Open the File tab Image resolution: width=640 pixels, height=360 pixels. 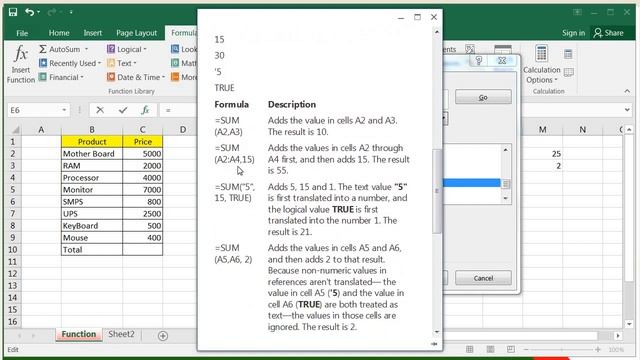pyautogui.click(x=22, y=33)
